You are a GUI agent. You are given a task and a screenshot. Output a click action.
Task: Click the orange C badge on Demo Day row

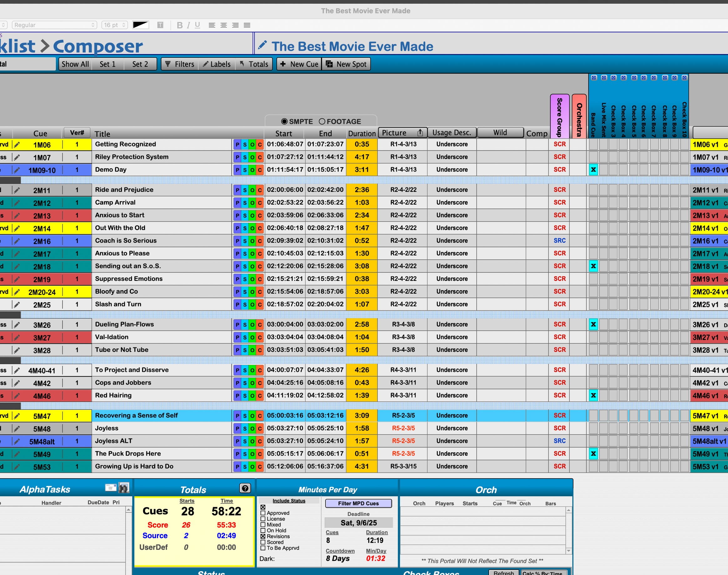260,170
